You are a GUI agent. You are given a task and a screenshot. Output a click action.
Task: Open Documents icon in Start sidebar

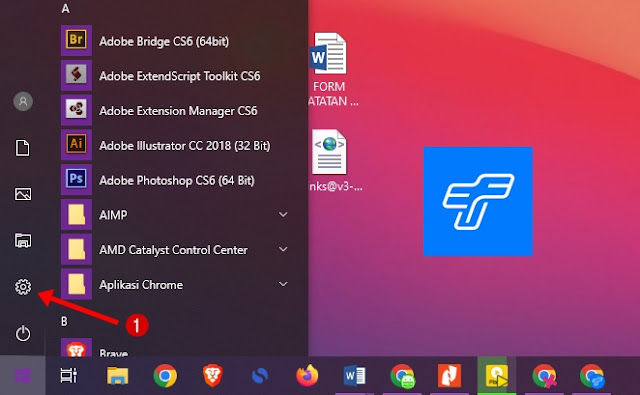(x=23, y=148)
